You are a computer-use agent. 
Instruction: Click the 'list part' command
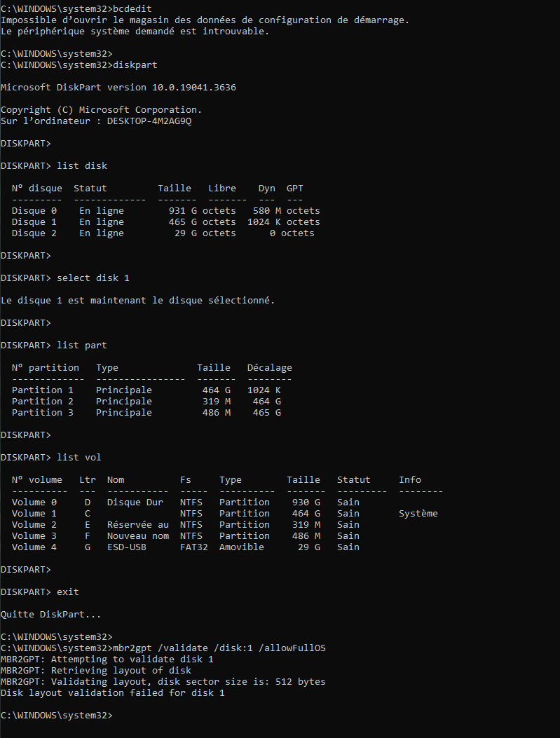point(82,346)
